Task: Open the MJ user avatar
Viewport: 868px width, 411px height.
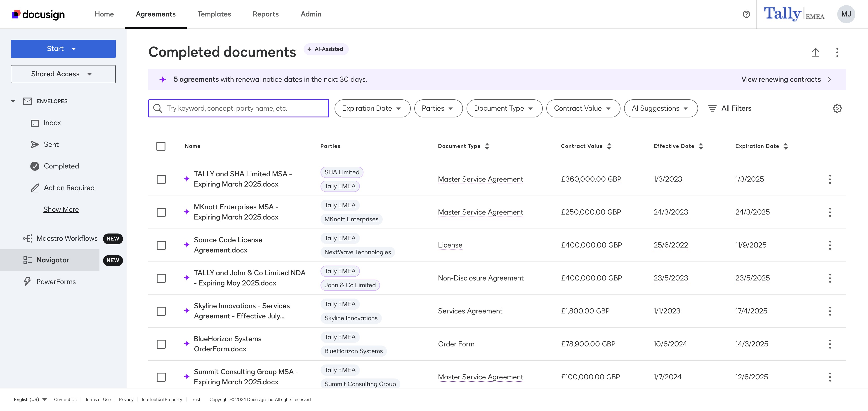Action: point(846,14)
